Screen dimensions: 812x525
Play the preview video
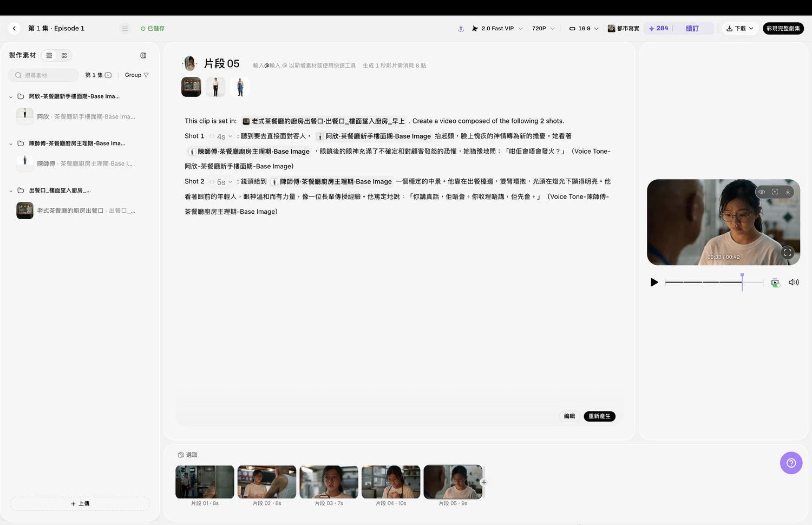[x=654, y=282]
